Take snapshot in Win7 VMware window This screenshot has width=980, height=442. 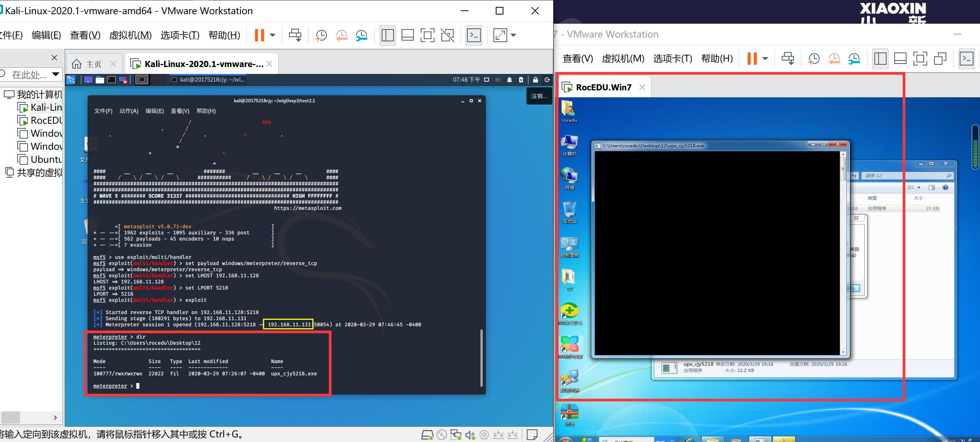click(x=813, y=59)
